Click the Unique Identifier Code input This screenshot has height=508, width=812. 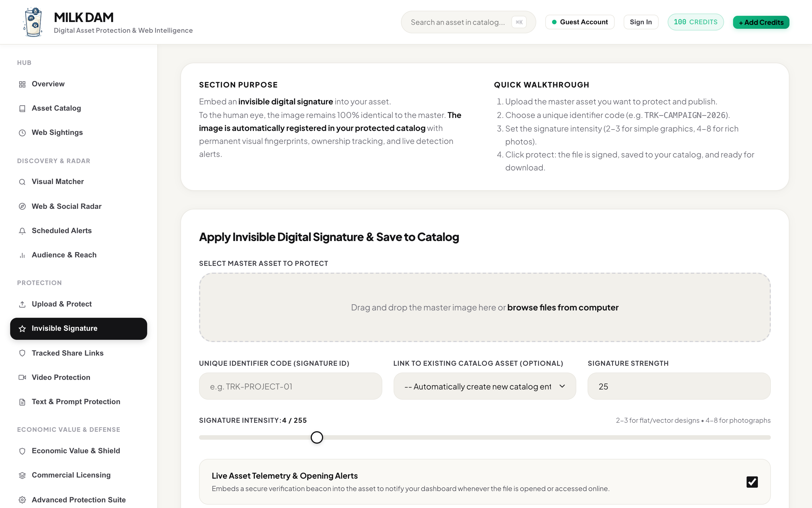(x=290, y=386)
